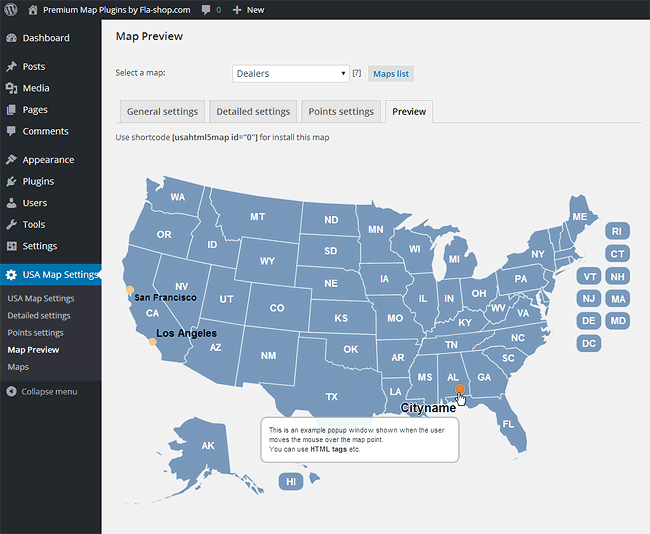Click the Media icon in sidebar
This screenshot has width=650, height=534.
pos(12,88)
